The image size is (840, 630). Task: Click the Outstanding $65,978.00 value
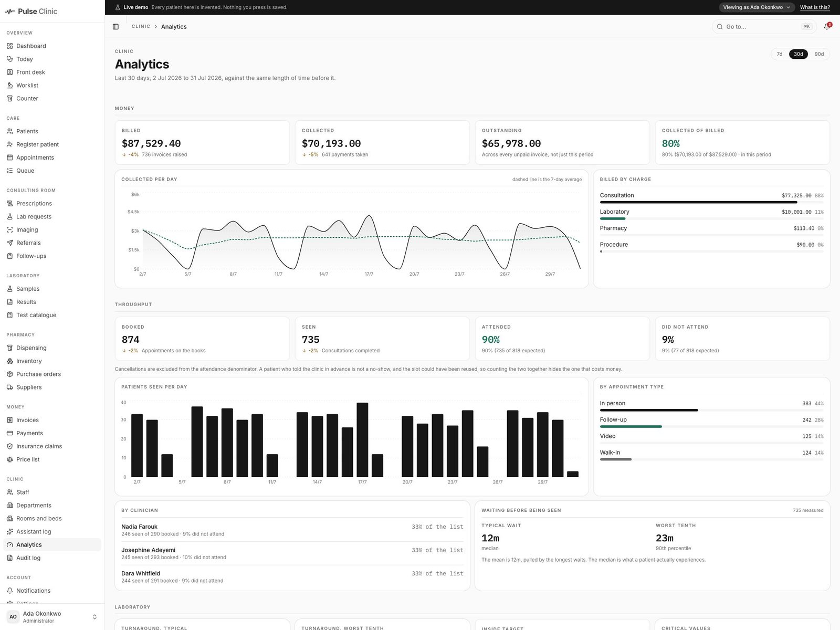pyautogui.click(x=511, y=143)
